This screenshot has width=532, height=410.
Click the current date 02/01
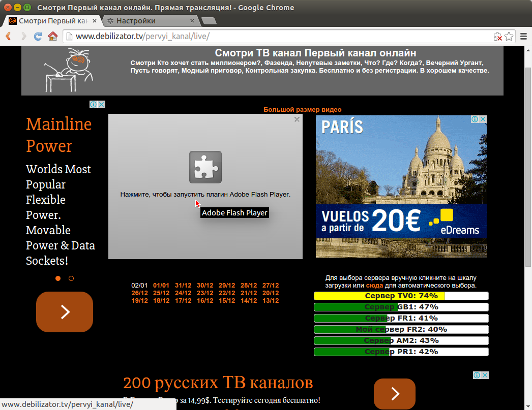(139, 286)
